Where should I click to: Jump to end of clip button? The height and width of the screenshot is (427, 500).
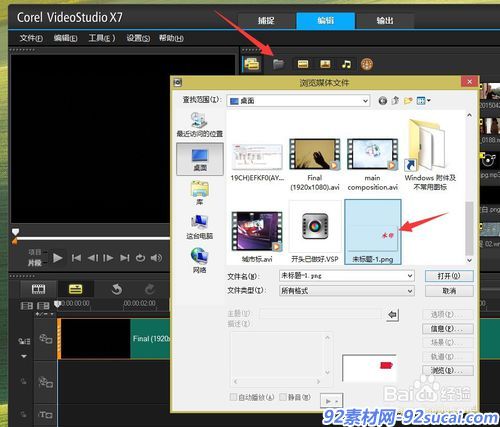[x=125, y=258]
